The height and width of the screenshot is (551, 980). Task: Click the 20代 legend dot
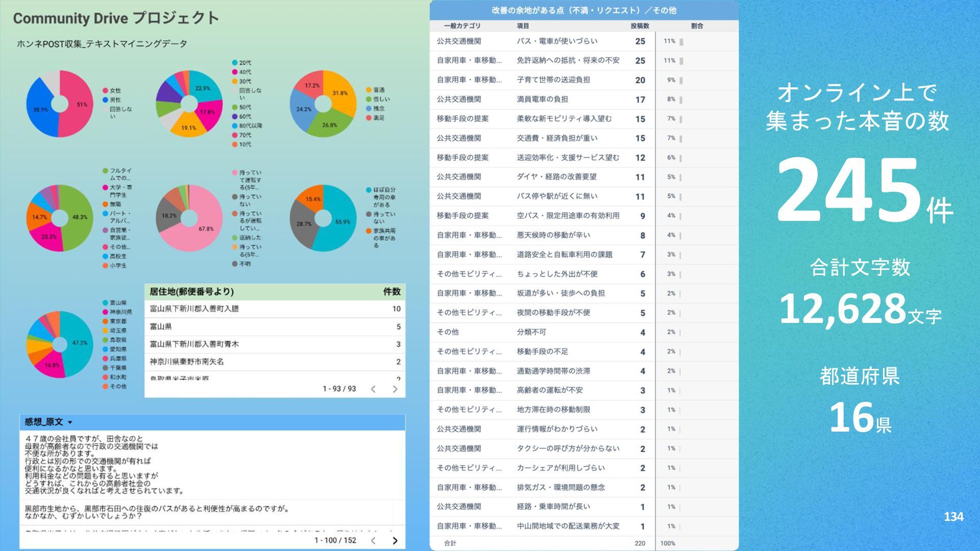(235, 63)
